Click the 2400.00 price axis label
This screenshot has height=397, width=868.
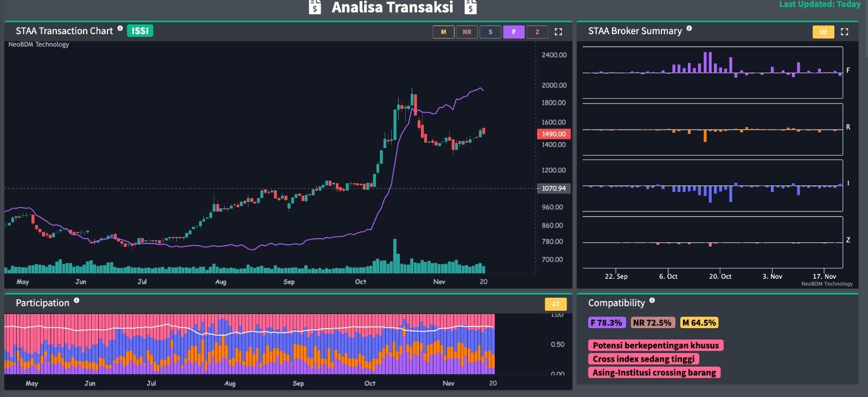point(554,55)
